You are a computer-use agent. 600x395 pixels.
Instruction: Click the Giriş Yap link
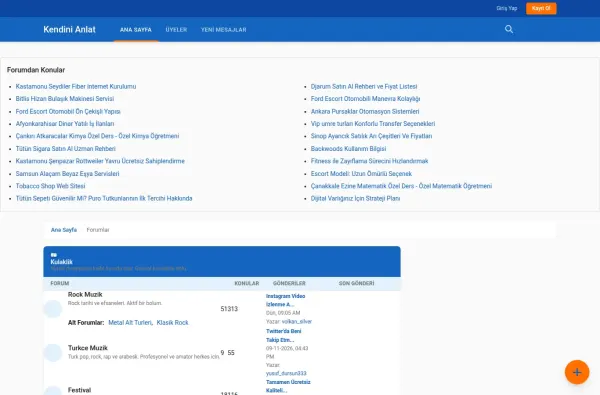507,8
